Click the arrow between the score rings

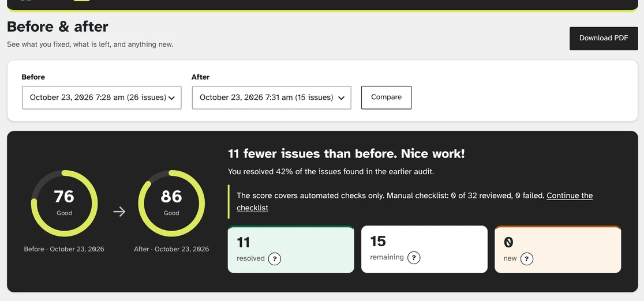coord(119,212)
